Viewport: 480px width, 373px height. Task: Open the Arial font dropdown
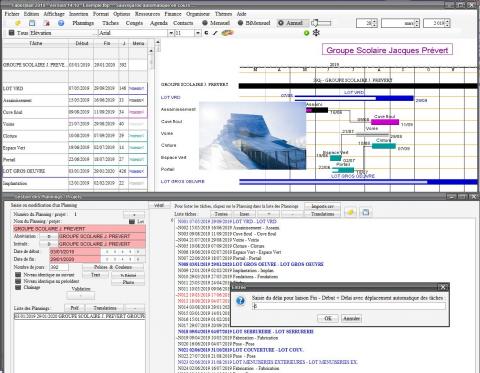171,33
